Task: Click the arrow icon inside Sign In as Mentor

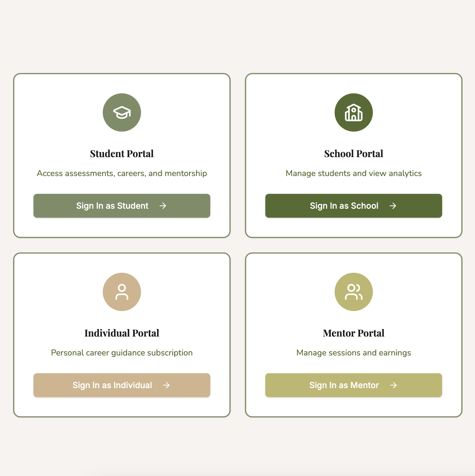Action: 394,385
